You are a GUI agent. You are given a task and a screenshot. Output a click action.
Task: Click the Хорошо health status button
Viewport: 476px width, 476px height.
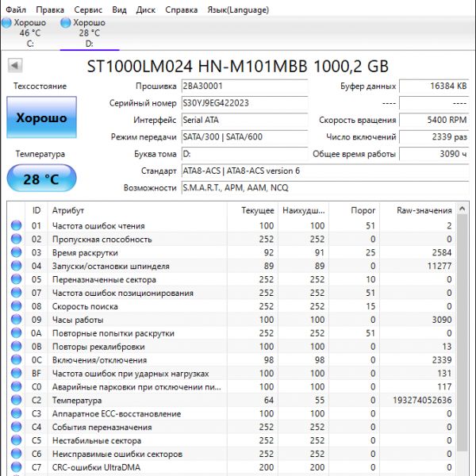pyautogui.click(x=41, y=118)
